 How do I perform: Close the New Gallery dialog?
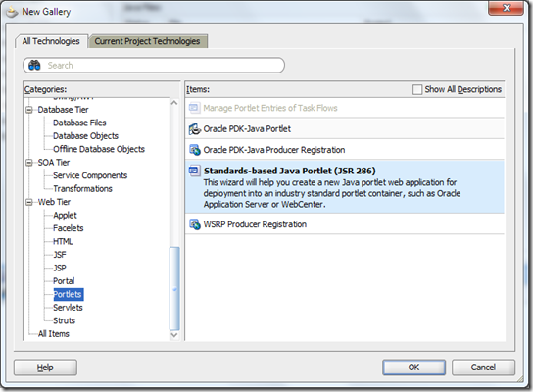(x=506, y=8)
